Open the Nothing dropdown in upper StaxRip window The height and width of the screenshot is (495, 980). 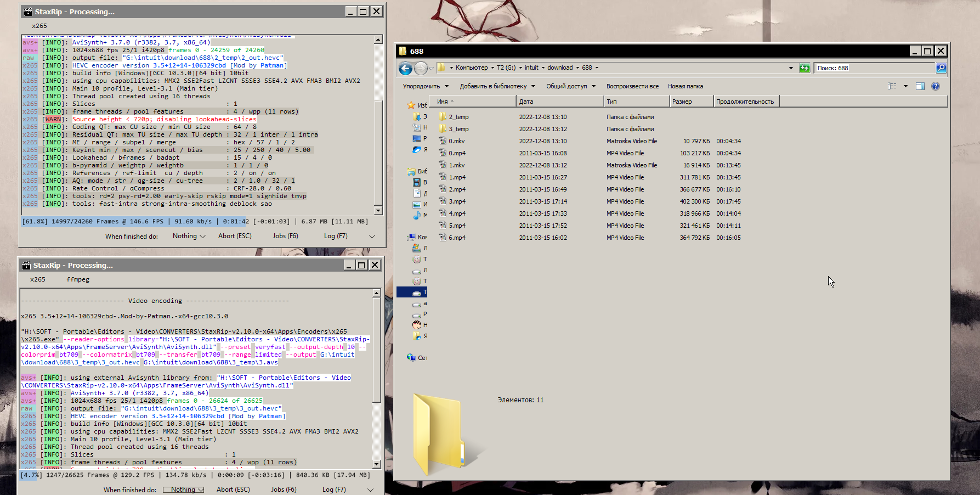click(x=189, y=236)
